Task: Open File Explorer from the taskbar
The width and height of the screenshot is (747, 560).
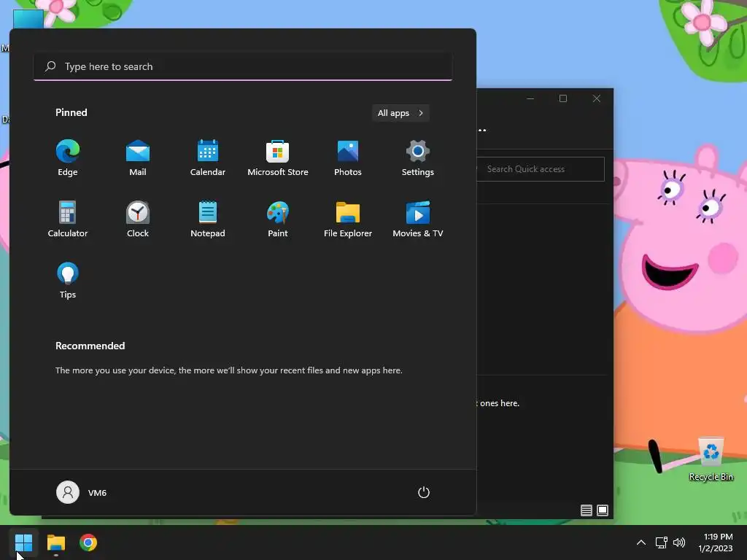Action: coord(55,542)
